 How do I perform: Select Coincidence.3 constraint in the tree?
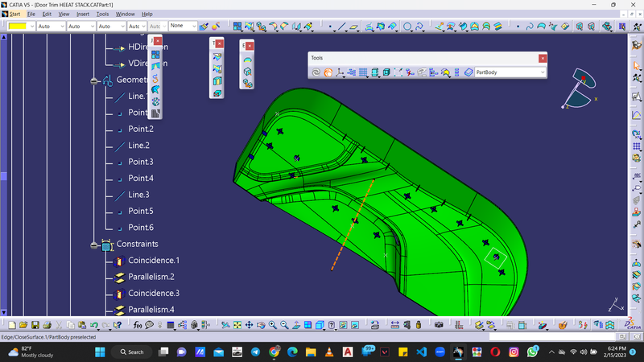[153, 294]
